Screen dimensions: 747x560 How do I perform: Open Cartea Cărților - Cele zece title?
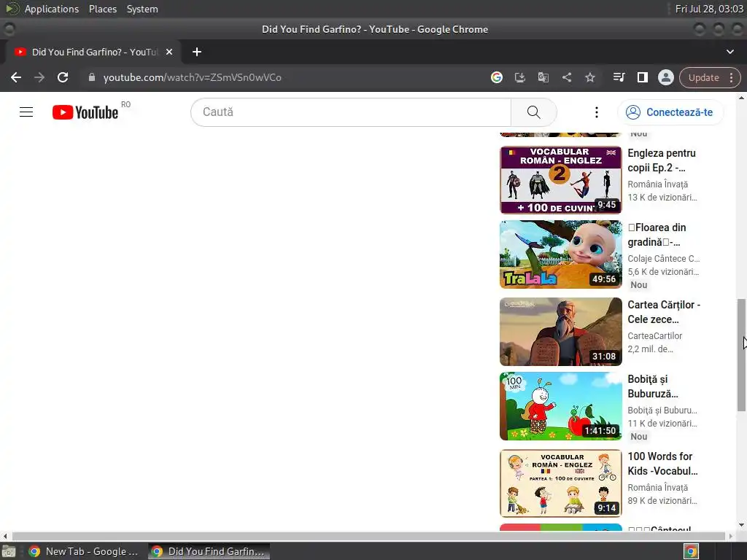664,312
